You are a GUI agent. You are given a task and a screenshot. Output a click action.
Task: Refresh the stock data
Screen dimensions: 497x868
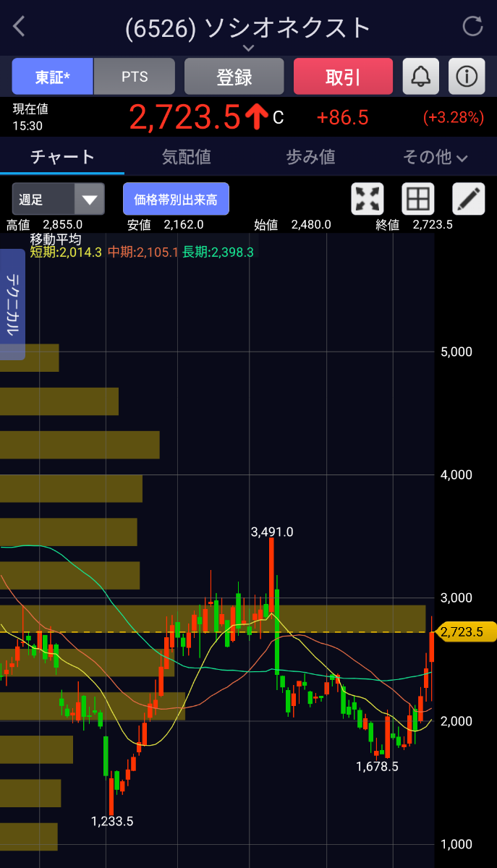point(472,27)
